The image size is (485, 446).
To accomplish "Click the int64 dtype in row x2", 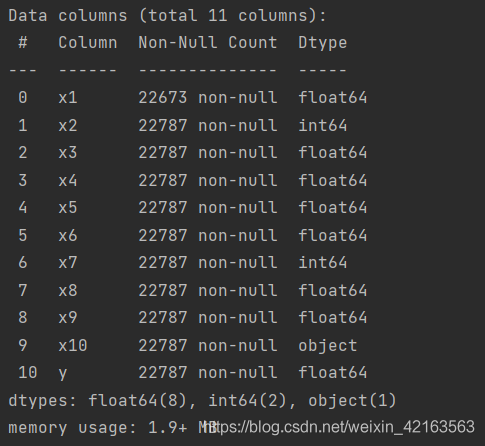I will pos(323,126).
